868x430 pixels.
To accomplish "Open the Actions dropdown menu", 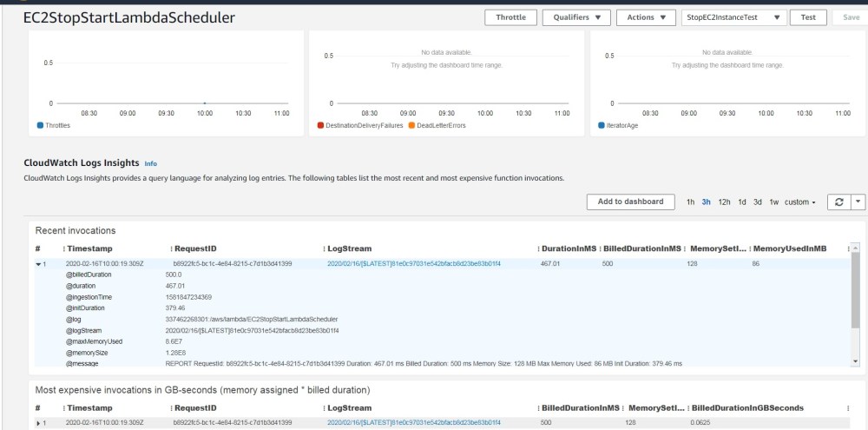I will click(x=646, y=17).
